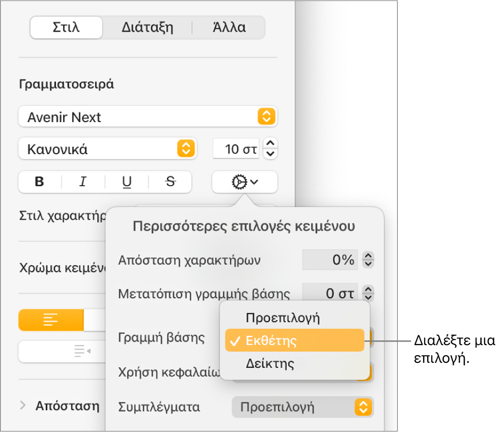The height and width of the screenshot is (432, 504).
Task: Toggle bold formatting button
Action: pos(40,182)
